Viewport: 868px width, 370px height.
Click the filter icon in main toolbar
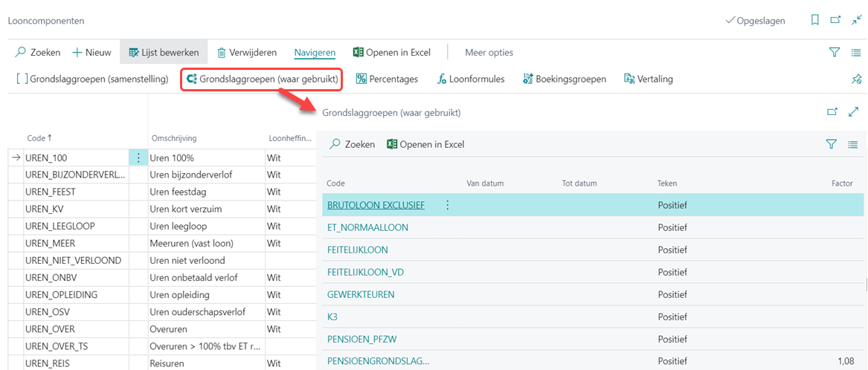coord(835,52)
